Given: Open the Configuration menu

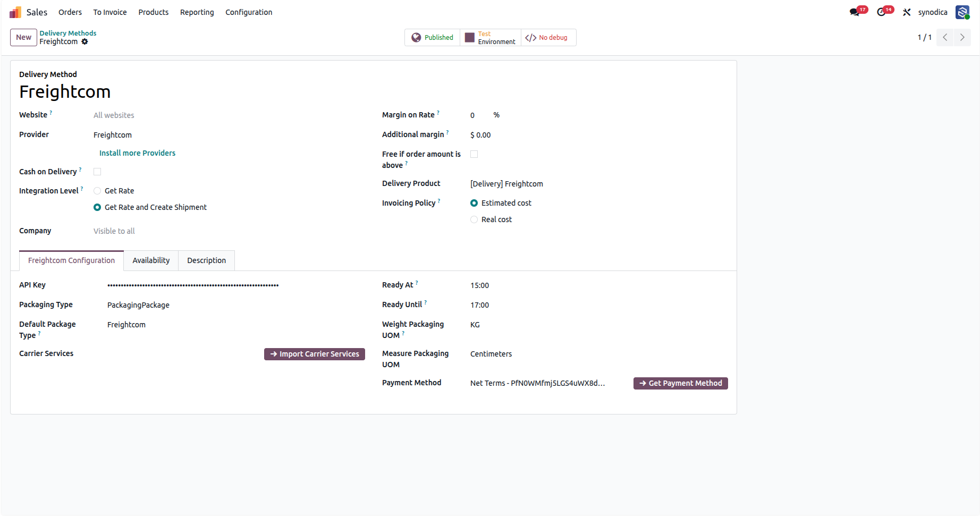Looking at the screenshot, I should click(249, 12).
